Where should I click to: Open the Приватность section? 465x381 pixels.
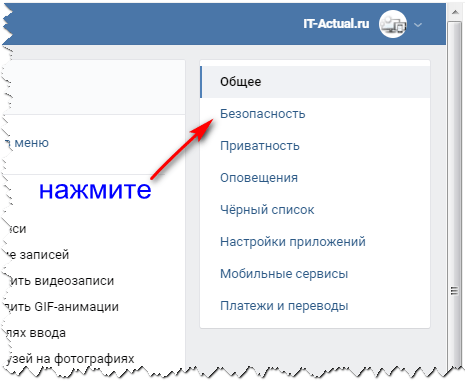tap(260, 146)
